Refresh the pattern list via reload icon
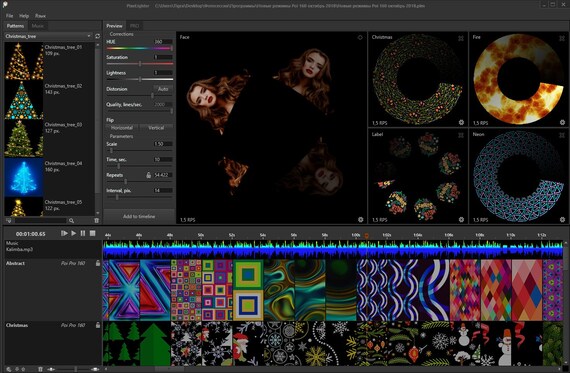Viewport: 570px width, 373px height. point(97,36)
